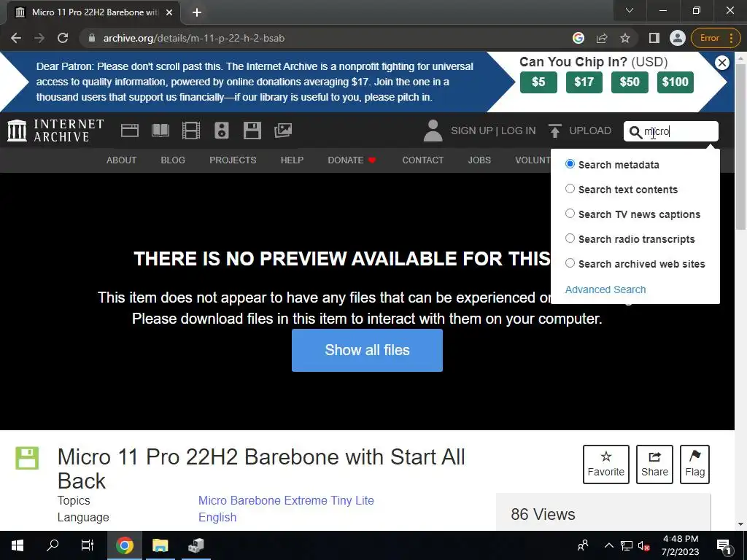The image size is (747, 560).
Task: Close the Micro 11 Pro tab
Action: point(169,12)
